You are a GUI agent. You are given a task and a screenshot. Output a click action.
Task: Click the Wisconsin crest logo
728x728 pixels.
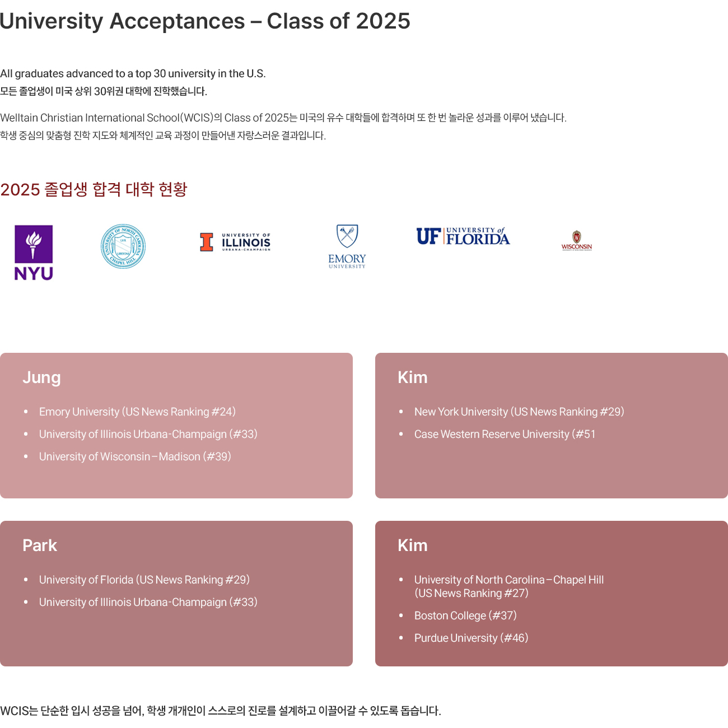(x=577, y=241)
